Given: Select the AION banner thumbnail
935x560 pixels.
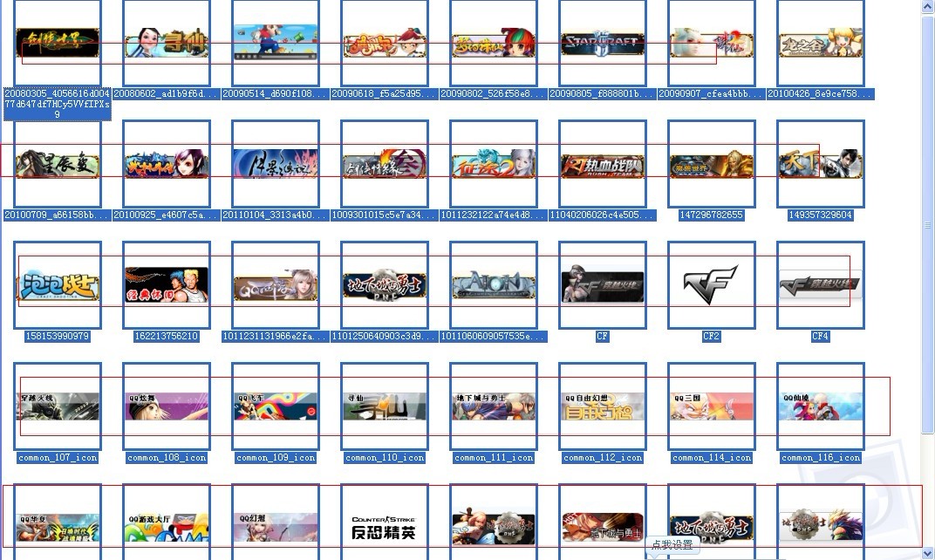Looking at the screenshot, I should coord(494,285).
